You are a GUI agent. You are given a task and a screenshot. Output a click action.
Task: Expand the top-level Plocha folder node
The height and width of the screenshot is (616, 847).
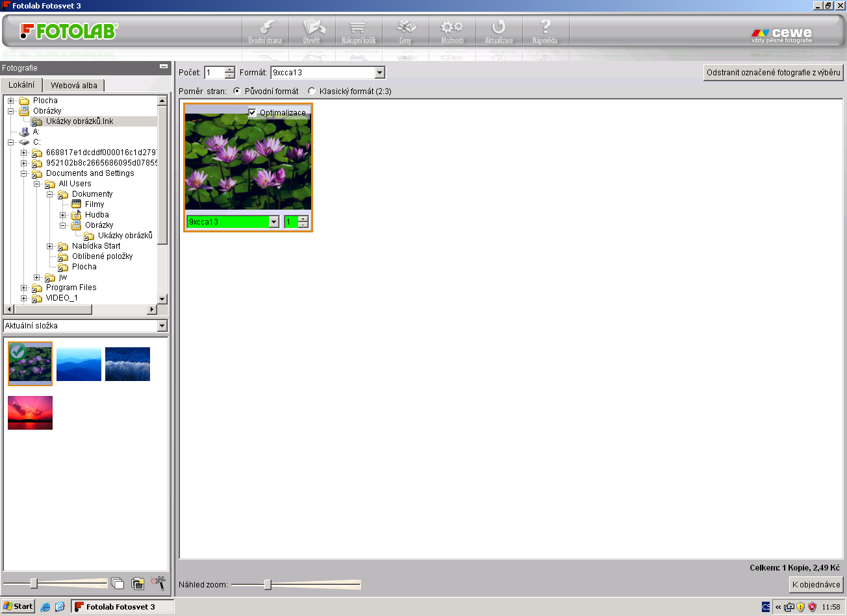pyautogui.click(x=10, y=101)
